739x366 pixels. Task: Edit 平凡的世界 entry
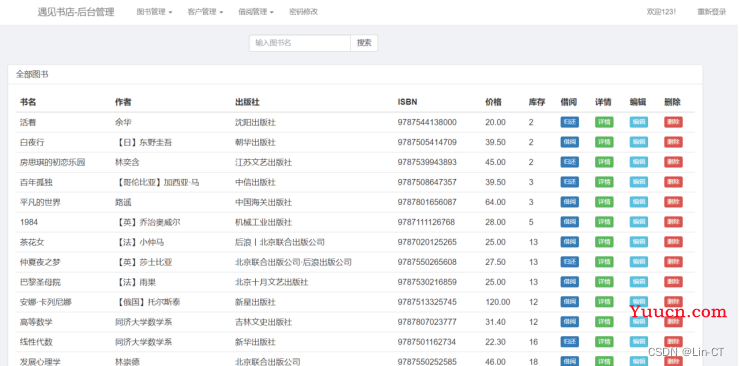[x=639, y=202]
